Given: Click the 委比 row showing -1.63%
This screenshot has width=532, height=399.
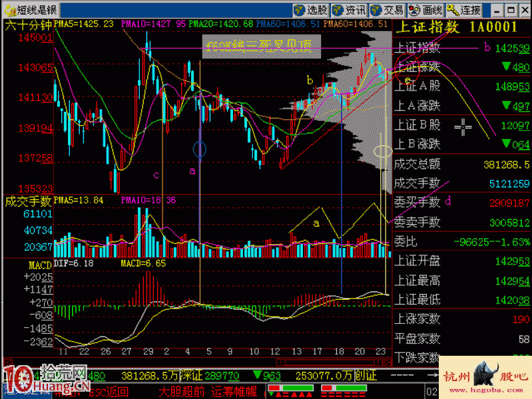Looking at the screenshot, I should pos(461,241).
